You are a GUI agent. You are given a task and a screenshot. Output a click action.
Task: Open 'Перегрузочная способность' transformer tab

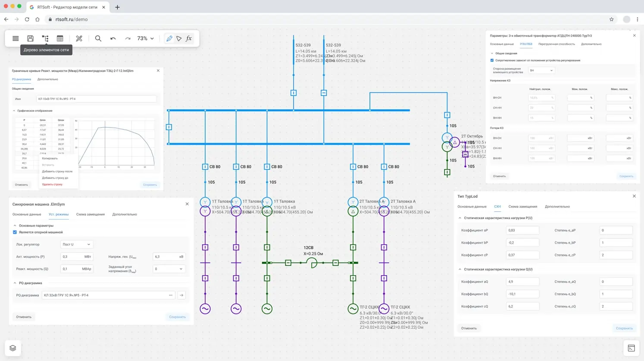point(556,44)
